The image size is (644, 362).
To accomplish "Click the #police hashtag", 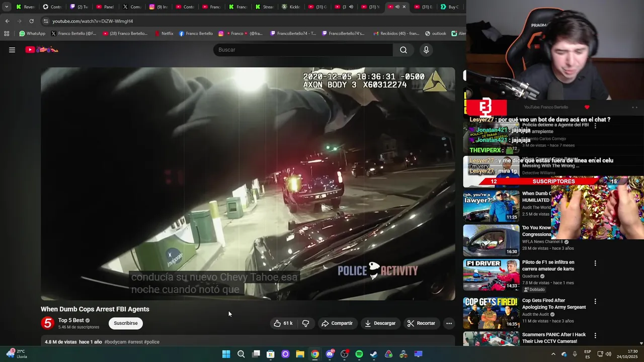I will pos(151,342).
